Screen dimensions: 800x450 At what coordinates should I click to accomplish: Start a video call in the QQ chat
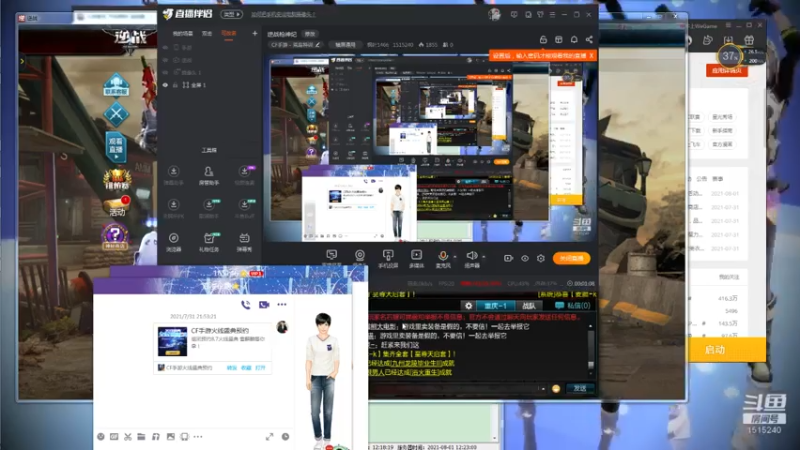coord(264,305)
